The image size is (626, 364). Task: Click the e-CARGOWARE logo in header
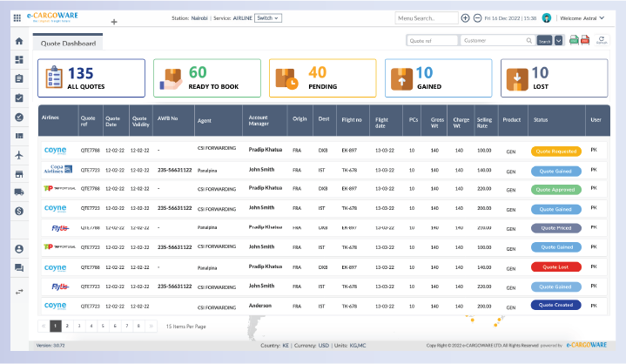(52, 17)
